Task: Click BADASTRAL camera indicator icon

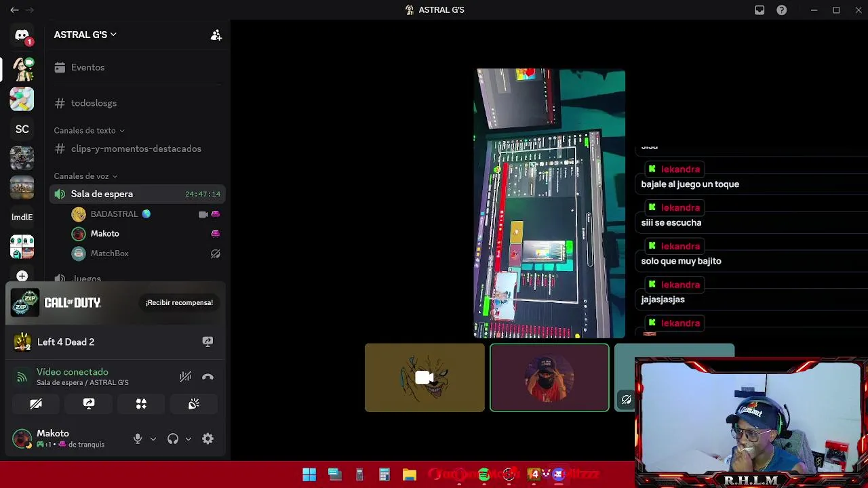Action: pos(203,214)
